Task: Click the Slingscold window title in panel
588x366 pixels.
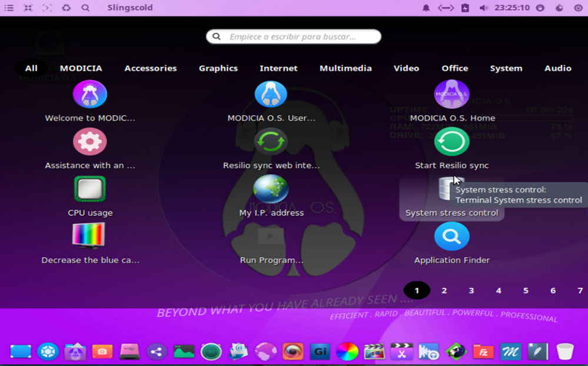Action: coord(130,8)
